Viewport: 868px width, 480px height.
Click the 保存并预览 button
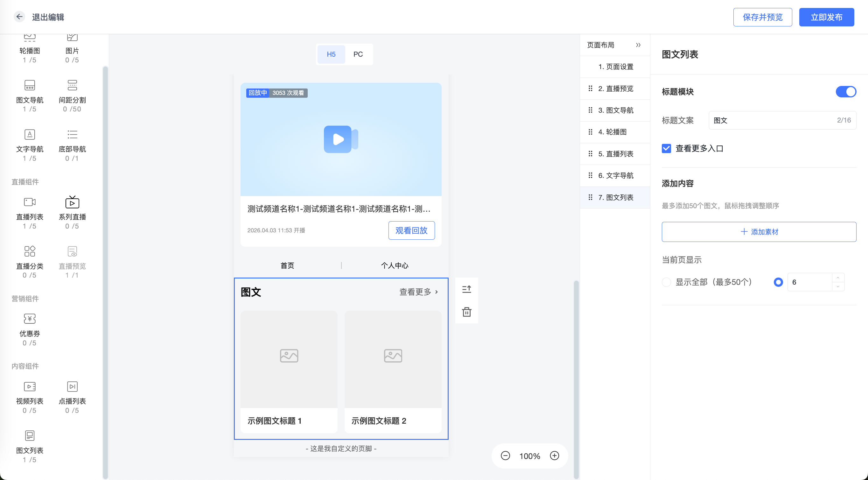(763, 17)
